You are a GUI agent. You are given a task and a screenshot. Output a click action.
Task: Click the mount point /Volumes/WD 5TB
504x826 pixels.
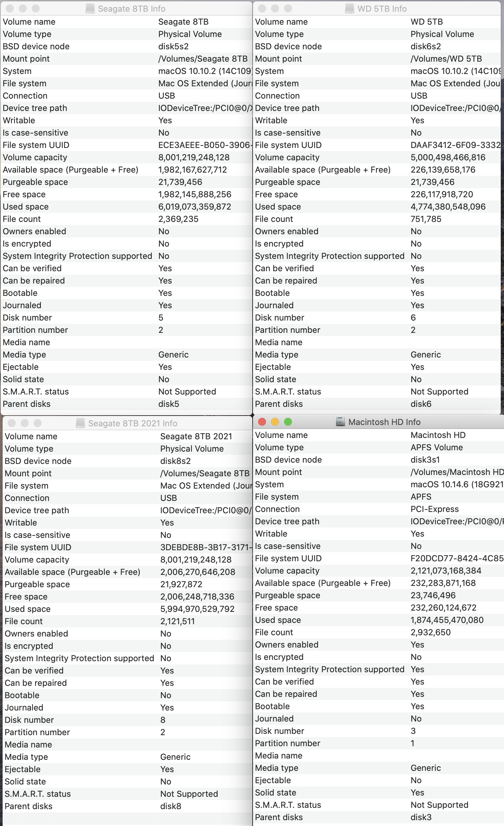(x=446, y=59)
